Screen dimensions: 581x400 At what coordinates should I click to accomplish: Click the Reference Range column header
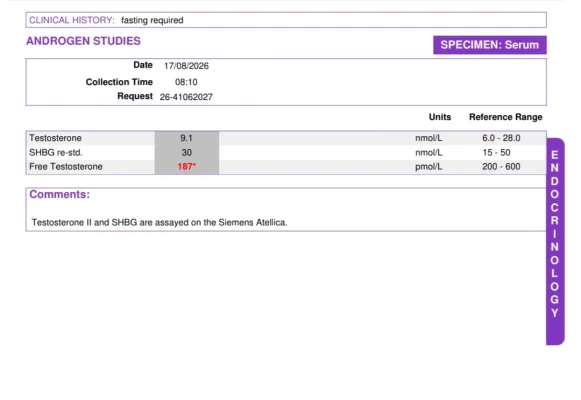(x=506, y=117)
